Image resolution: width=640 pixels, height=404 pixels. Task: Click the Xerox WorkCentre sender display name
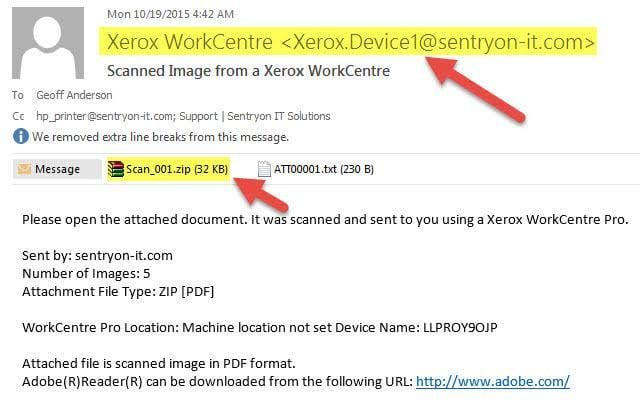pyautogui.click(x=190, y=42)
